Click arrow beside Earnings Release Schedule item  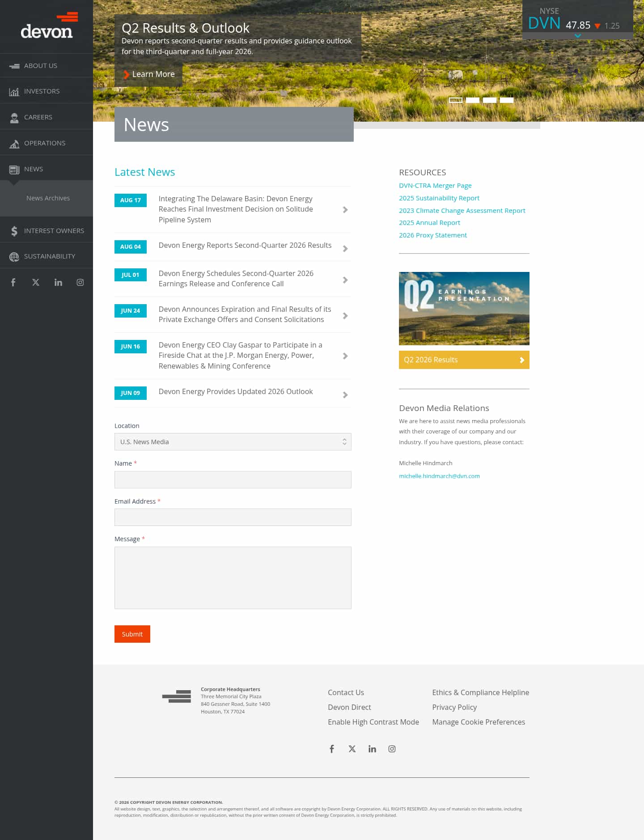pos(345,280)
